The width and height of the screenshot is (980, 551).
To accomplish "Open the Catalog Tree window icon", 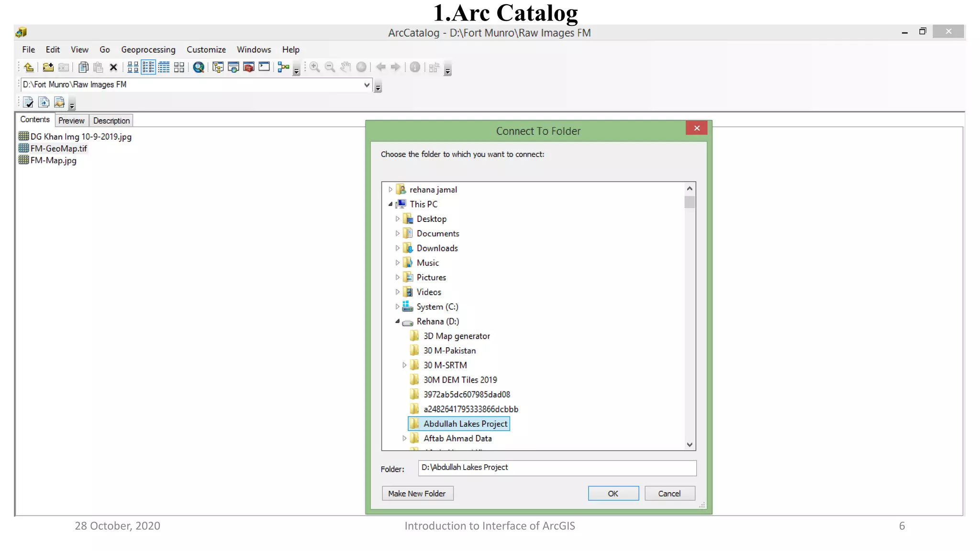I will click(x=218, y=67).
